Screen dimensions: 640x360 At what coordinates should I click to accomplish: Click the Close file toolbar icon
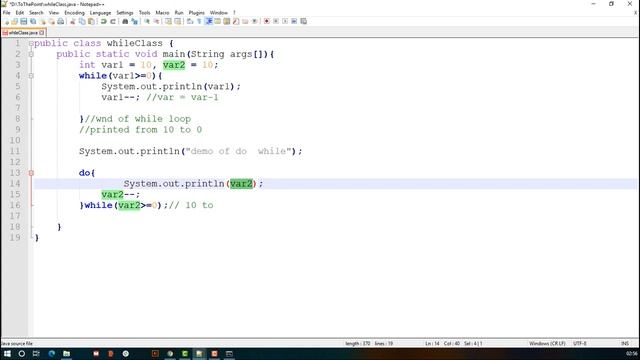[42, 21]
